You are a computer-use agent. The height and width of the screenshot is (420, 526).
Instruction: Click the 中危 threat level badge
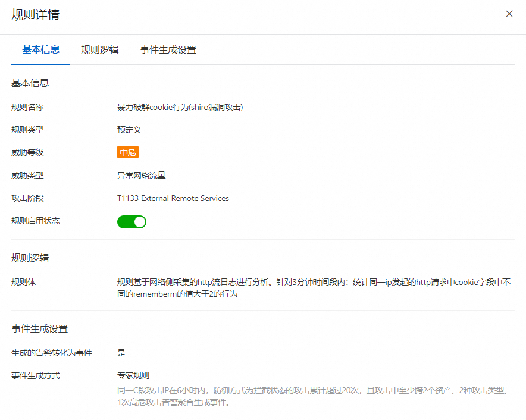tap(128, 152)
